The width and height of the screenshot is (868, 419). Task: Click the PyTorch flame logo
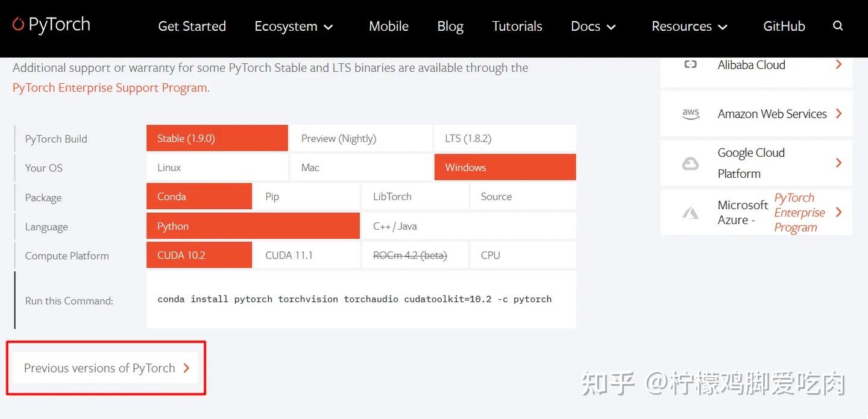coord(18,24)
